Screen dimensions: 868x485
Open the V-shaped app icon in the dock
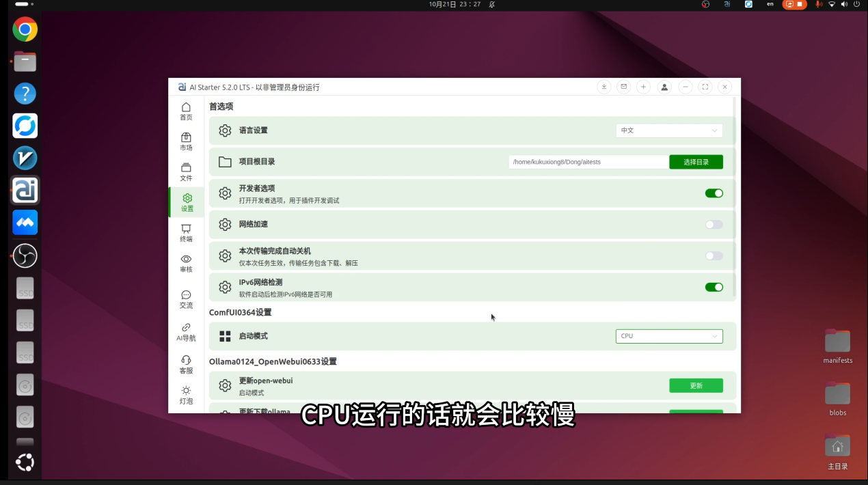[25, 158]
